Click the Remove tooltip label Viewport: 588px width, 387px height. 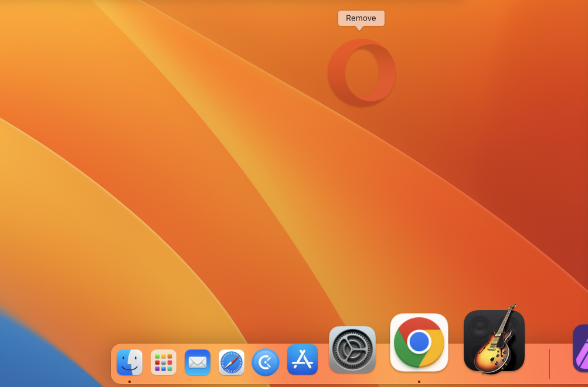point(361,18)
